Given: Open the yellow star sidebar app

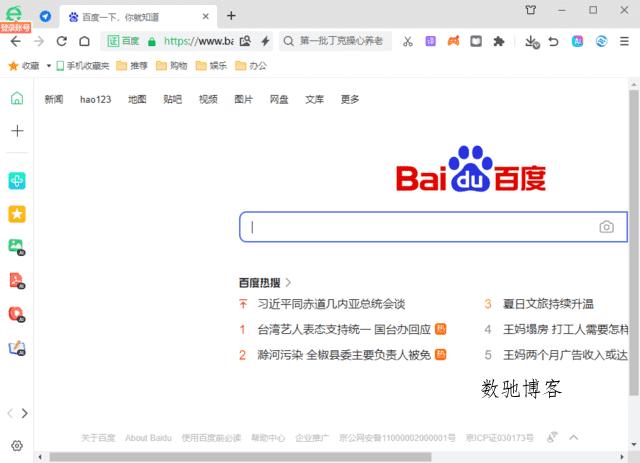Looking at the screenshot, I should 17,214.
